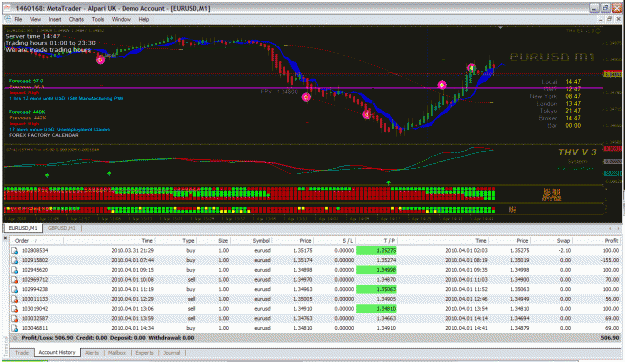
Task: Open the Mailbox terminal tab
Action: click(117, 353)
